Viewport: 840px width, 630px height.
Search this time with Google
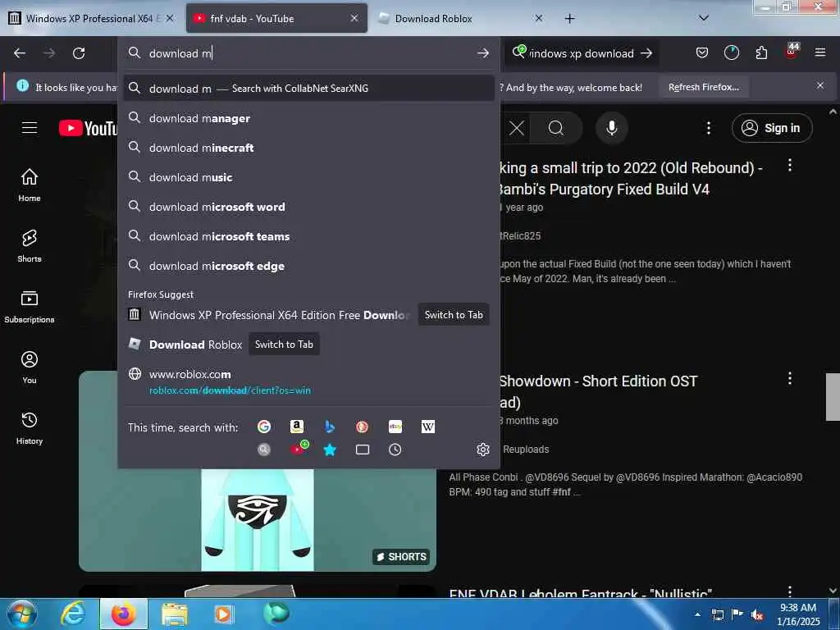(263, 427)
